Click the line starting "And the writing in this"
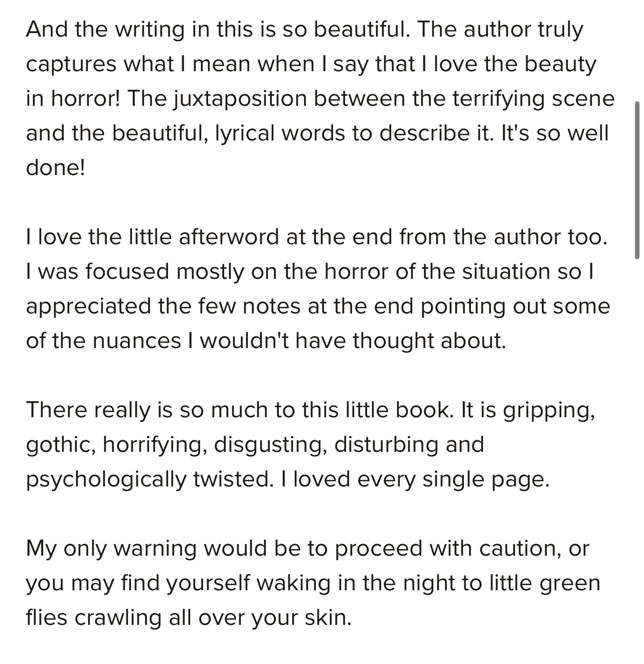This screenshot has height=664, width=644. pyautogui.click(x=305, y=30)
